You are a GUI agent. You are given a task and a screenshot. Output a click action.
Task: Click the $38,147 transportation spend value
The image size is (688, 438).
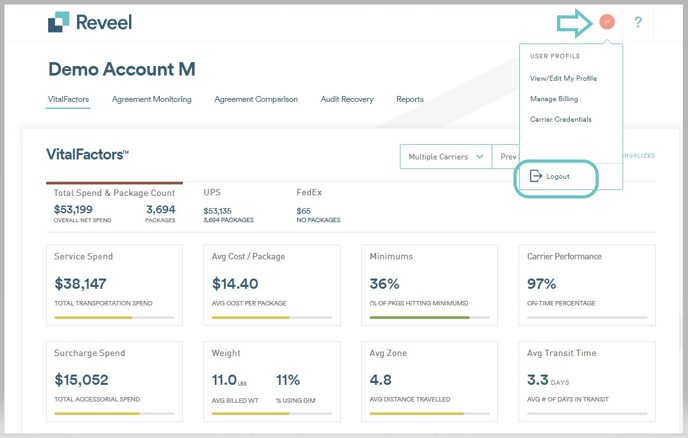pyautogui.click(x=80, y=284)
